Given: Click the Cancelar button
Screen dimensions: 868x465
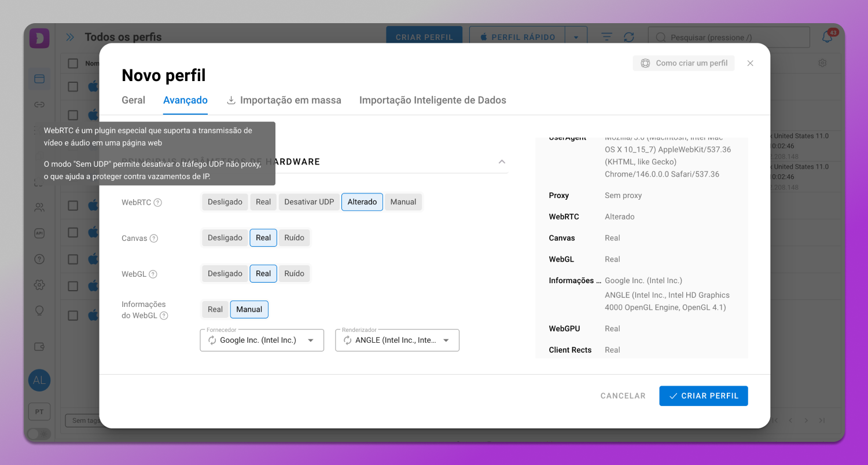Looking at the screenshot, I should 623,396.
